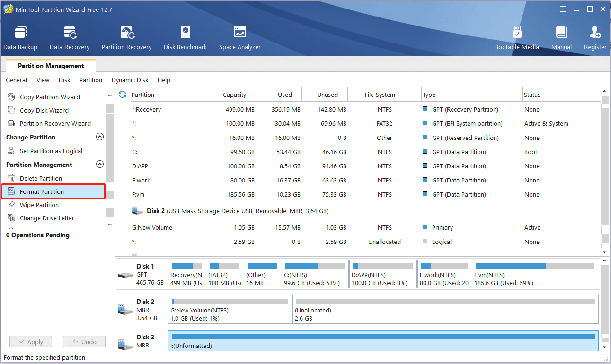This screenshot has width=611, height=364.
Task: Refresh the partition list
Action: click(122, 94)
